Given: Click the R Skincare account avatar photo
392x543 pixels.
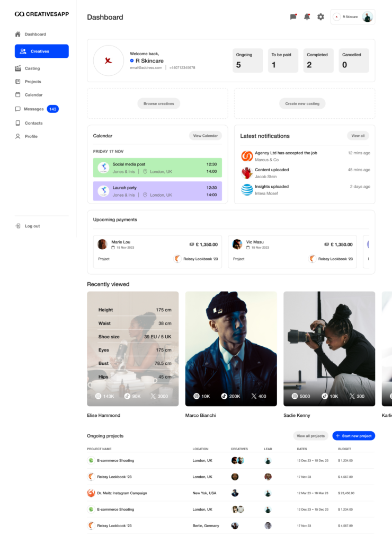Looking at the screenshot, I should pyautogui.click(x=367, y=16).
